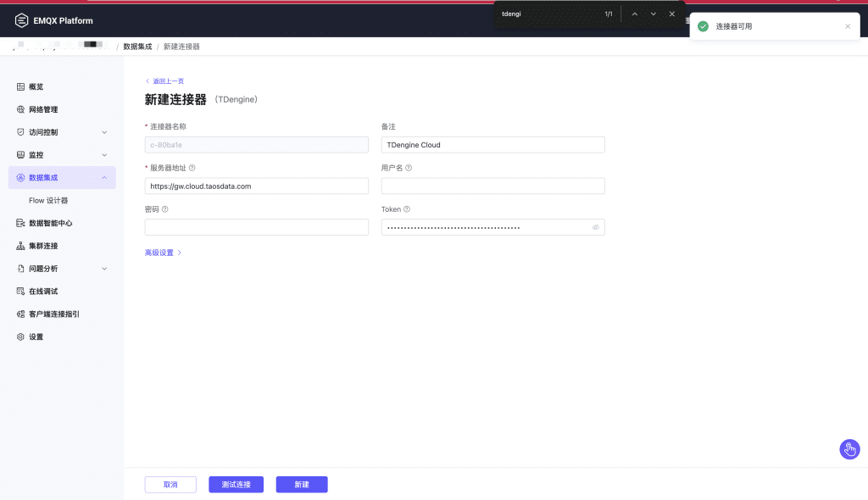Click the 测试连接 button

pyautogui.click(x=236, y=484)
